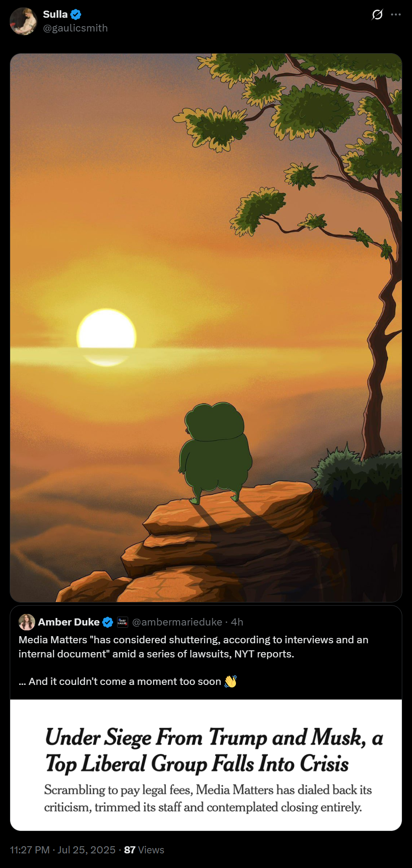Click the quoted tweet's 4h timestamp

point(237,622)
